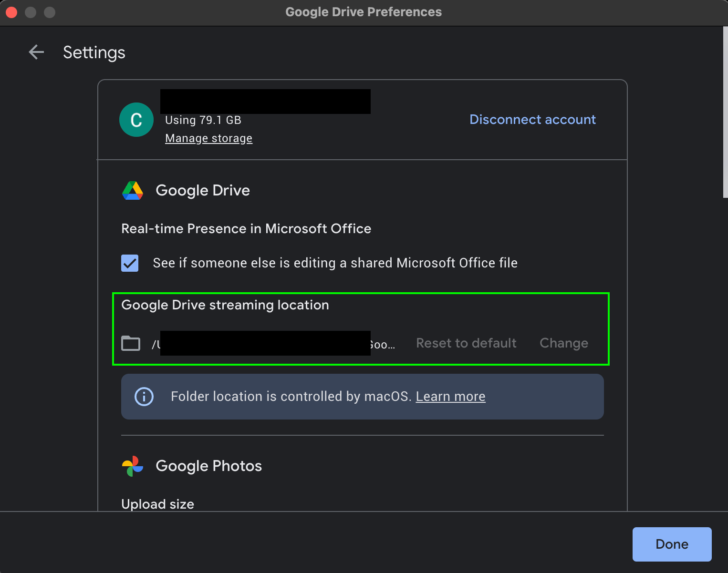Click the back arrow next to Settings

pos(36,52)
